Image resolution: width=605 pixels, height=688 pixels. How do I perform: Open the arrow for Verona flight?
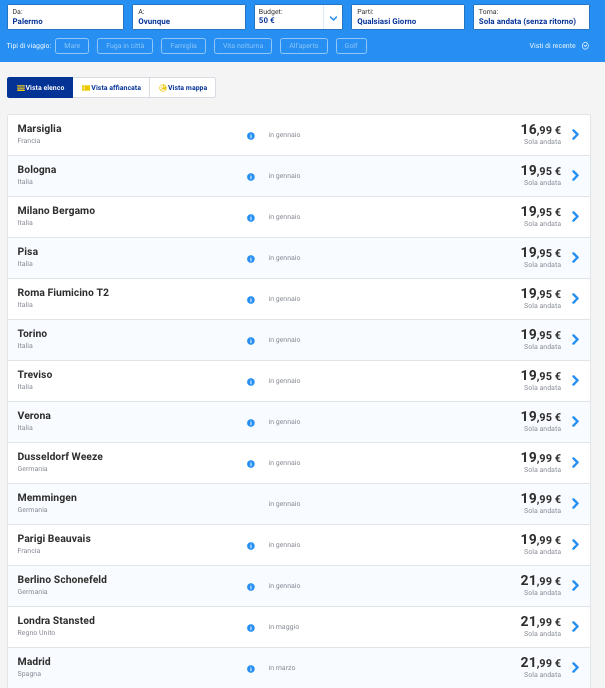coord(575,422)
